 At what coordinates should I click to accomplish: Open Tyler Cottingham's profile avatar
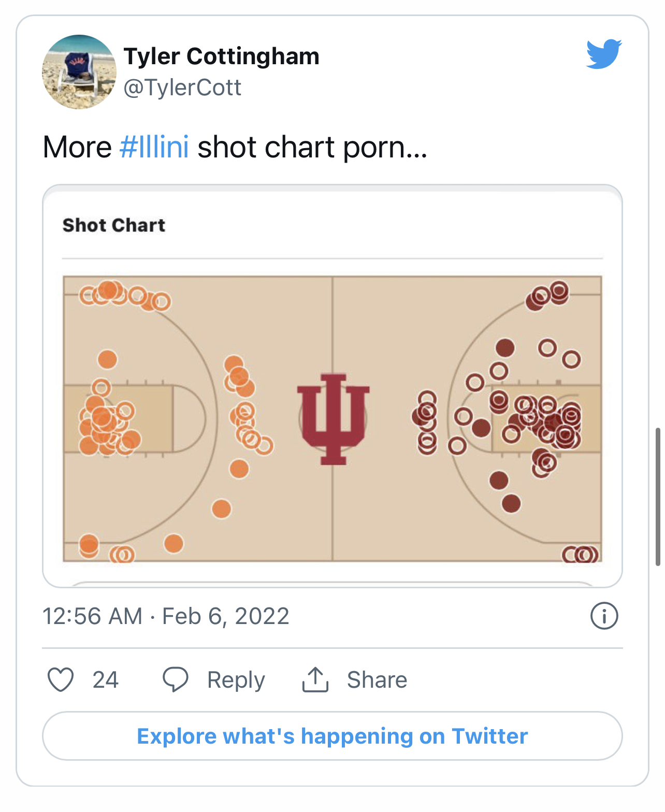click(79, 72)
